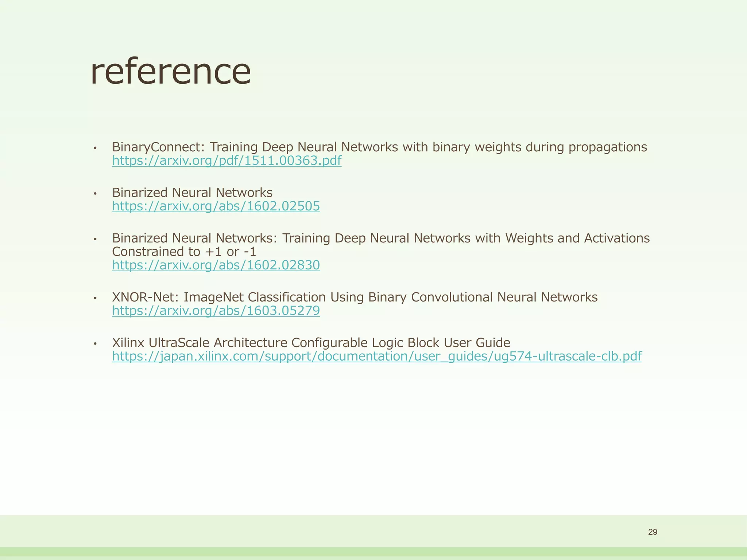The image size is (747, 560).
Task: Select the 'Weights and Activations' title line
Action: click(381, 238)
